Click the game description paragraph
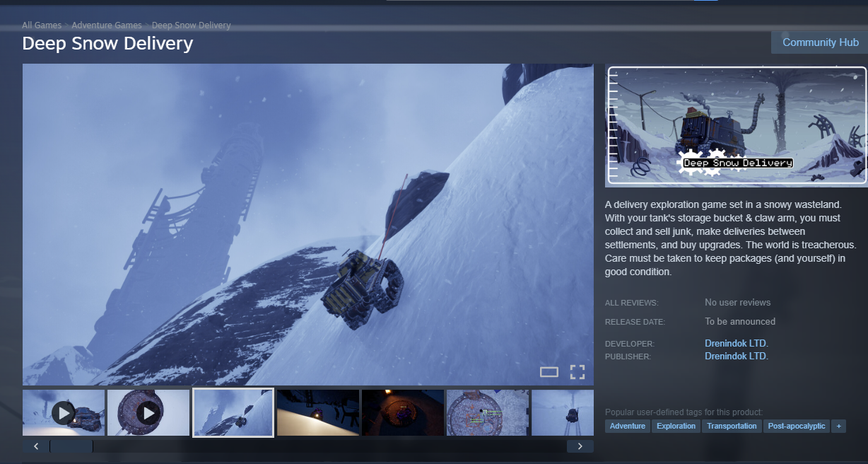Screen dimensions: 868x464 (731, 238)
